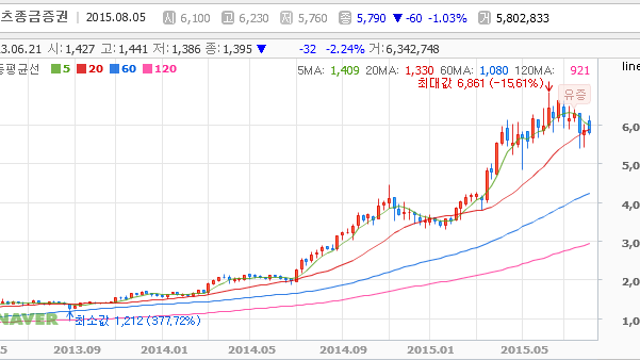
Task: Click the 2015.05 axis label
Action: point(524,350)
